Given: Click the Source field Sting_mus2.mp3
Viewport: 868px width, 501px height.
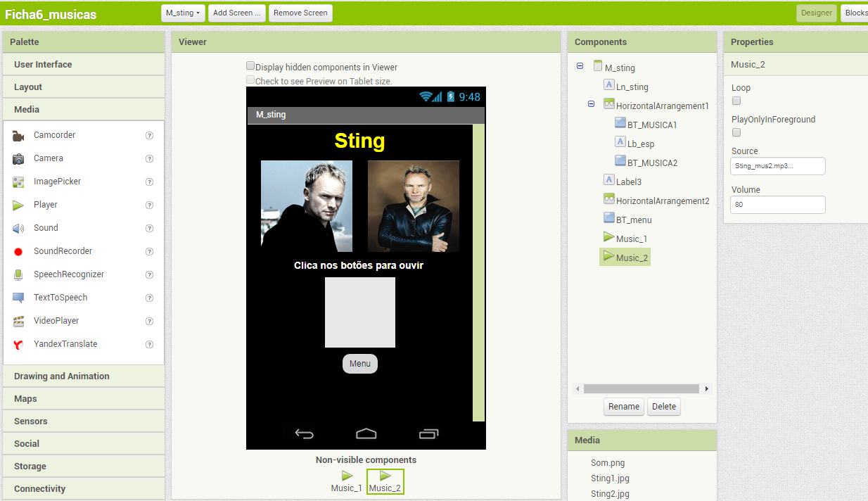Looking at the screenshot, I should tap(778, 166).
